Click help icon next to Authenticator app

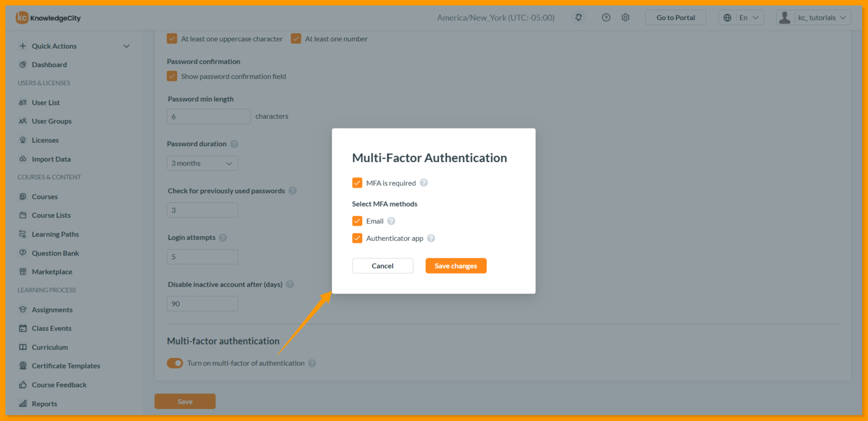pyautogui.click(x=431, y=238)
